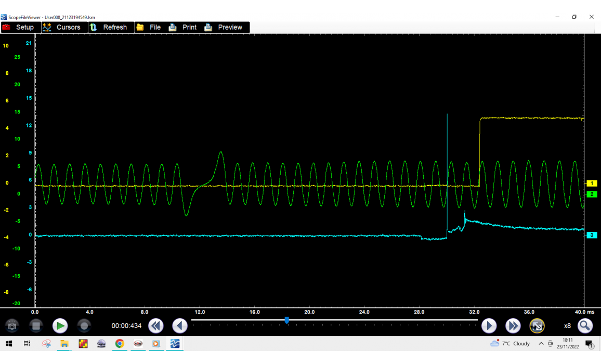Step back one frame
The width and height of the screenshot is (601, 364).
180,326
